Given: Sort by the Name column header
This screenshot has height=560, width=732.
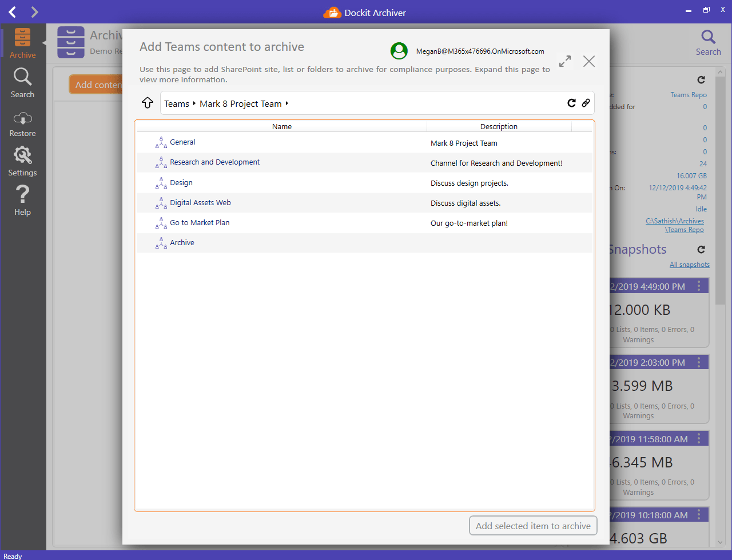Looking at the screenshot, I should 282,126.
